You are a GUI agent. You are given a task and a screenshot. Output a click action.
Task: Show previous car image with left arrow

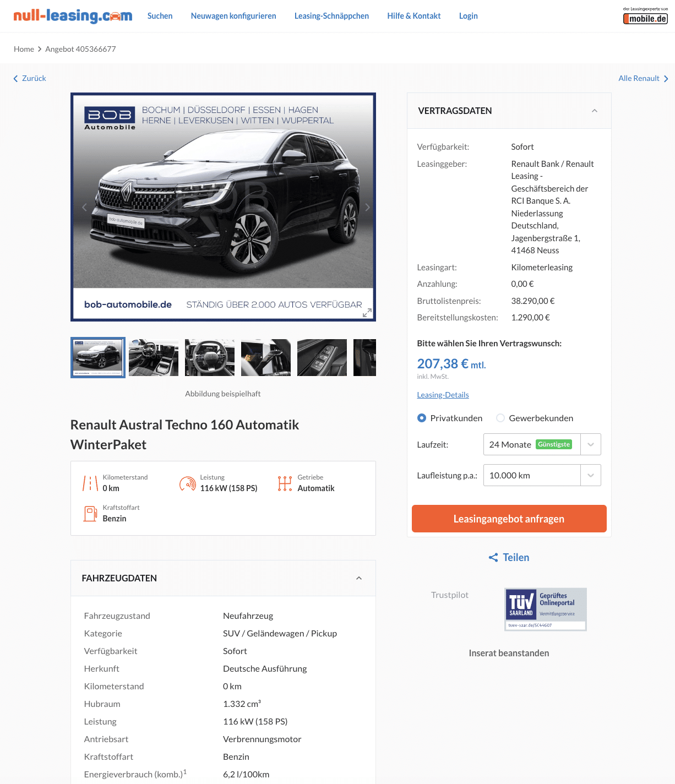pos(84,207)
